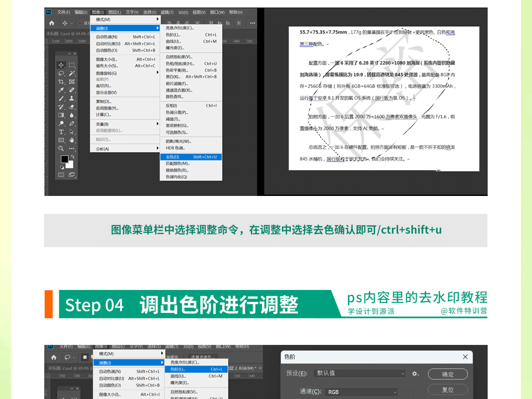Open the 通道 RGB channel dropdown
Image resolution: width=532 pixels, height=399 pixels.
tap(361, 392)
